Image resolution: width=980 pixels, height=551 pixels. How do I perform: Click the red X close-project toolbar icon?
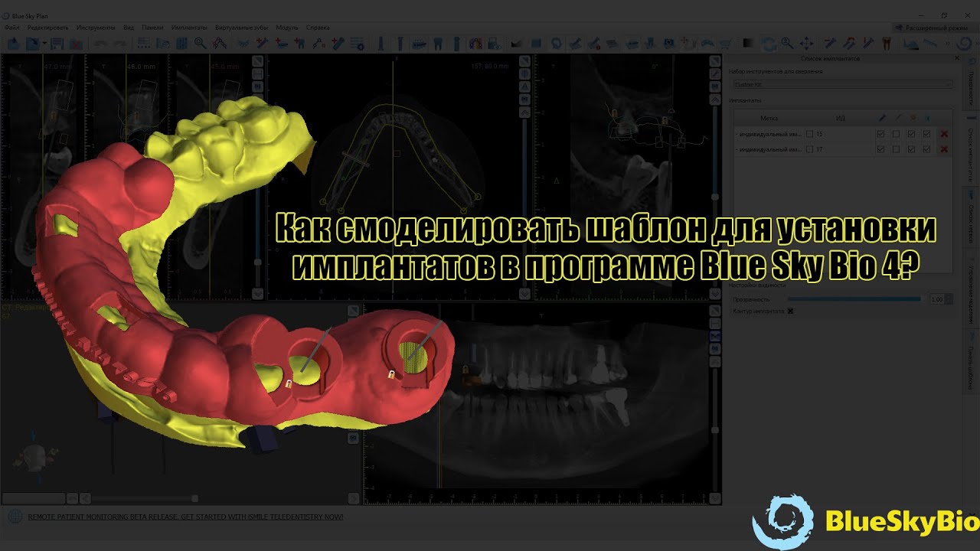(x=75, y=44)
